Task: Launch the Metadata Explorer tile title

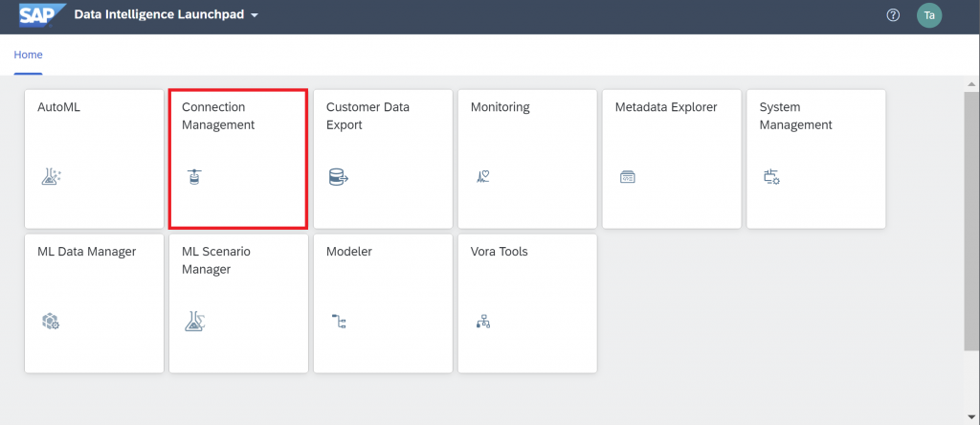Action: 666,107
